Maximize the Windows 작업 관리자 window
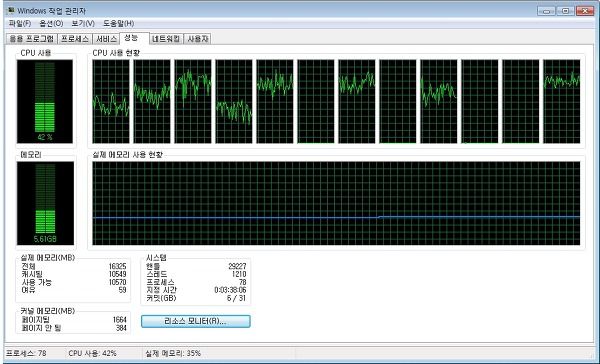This screenshot has width=600, height=364. pyautogui.click(x=566, y=11)
